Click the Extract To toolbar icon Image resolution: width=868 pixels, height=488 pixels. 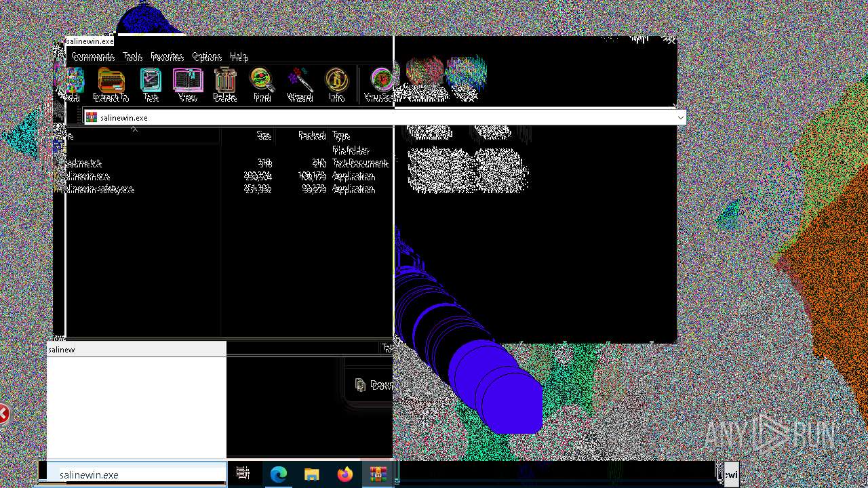111,84
